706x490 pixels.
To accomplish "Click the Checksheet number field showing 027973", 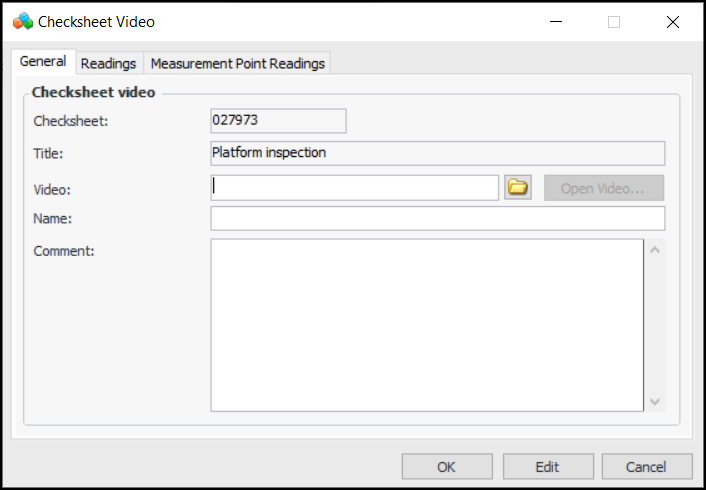I will (x=278, y=121).
